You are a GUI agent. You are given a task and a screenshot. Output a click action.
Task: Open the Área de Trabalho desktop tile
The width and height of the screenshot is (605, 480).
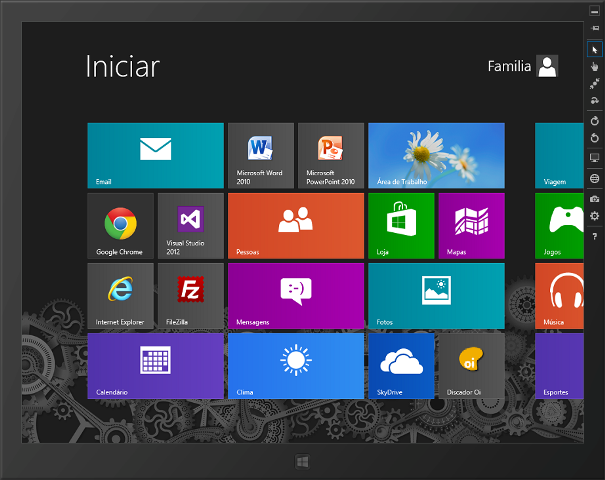coord(436,155)
